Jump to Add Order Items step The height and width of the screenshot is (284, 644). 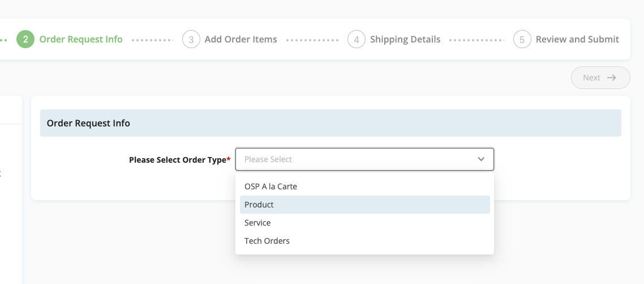[x=230, y=40]
